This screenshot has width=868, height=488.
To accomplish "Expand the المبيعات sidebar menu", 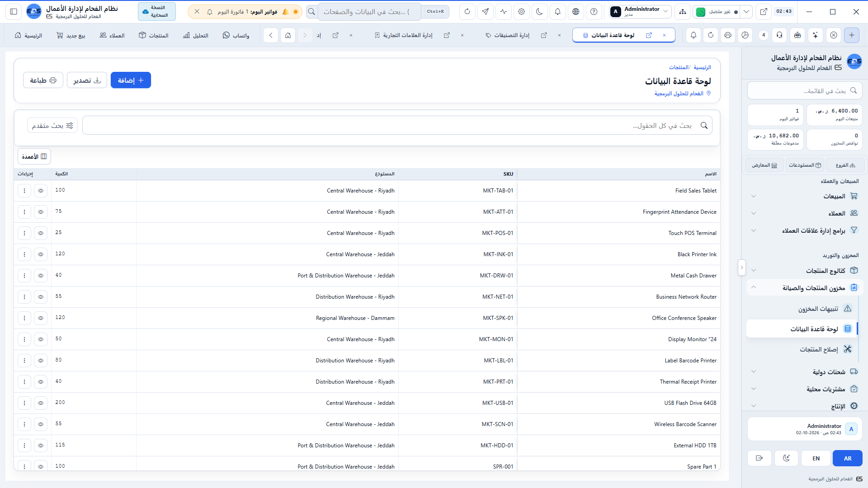I will pos(804,196).
